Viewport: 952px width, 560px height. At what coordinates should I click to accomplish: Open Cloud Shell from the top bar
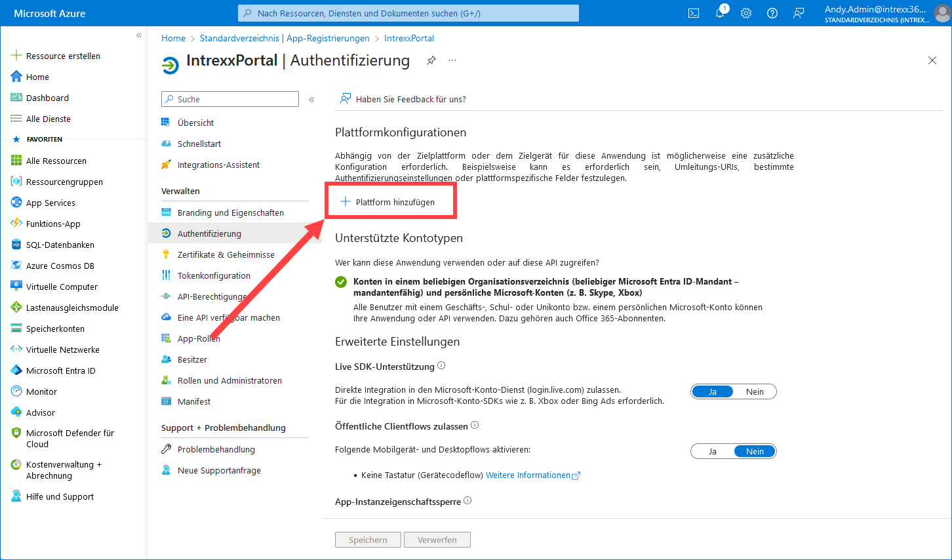(x=694, y=13)
